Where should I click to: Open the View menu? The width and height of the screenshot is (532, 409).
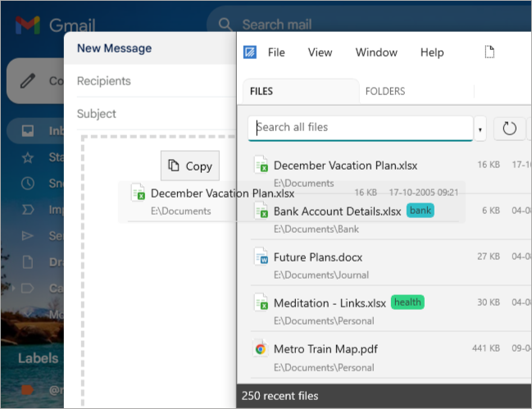320,52
